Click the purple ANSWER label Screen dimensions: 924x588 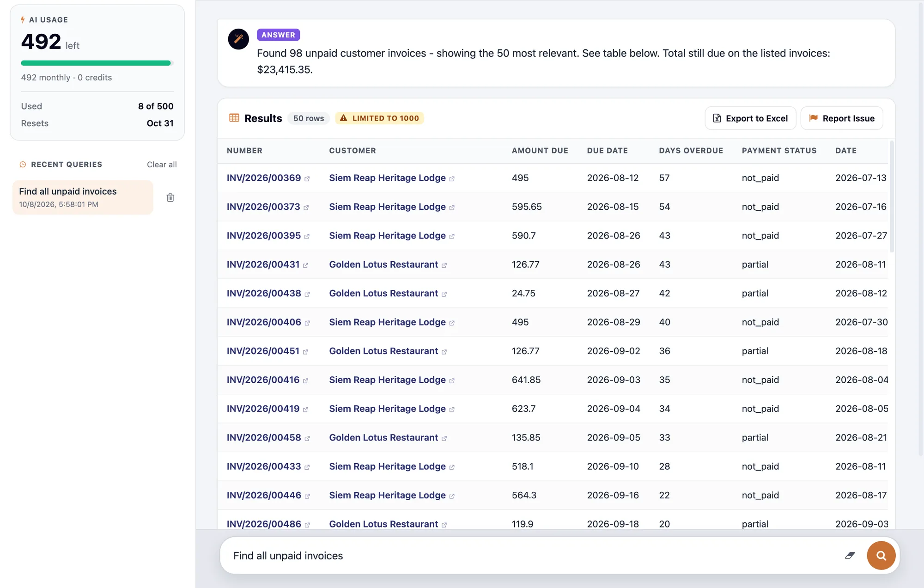tap(278, 35)
